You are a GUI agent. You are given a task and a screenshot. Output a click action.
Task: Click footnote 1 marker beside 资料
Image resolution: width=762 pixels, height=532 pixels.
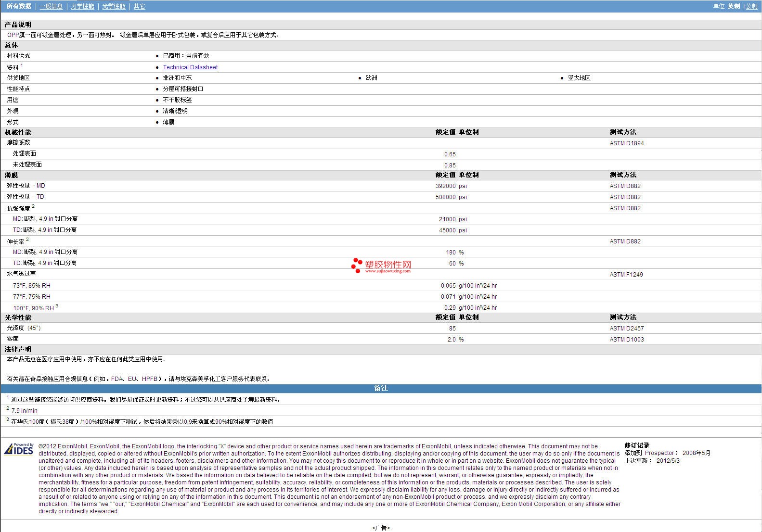[22, 65]
